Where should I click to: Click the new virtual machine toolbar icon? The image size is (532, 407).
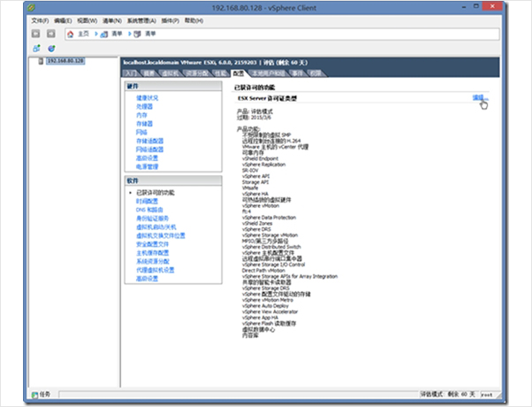tap(36, 49)
